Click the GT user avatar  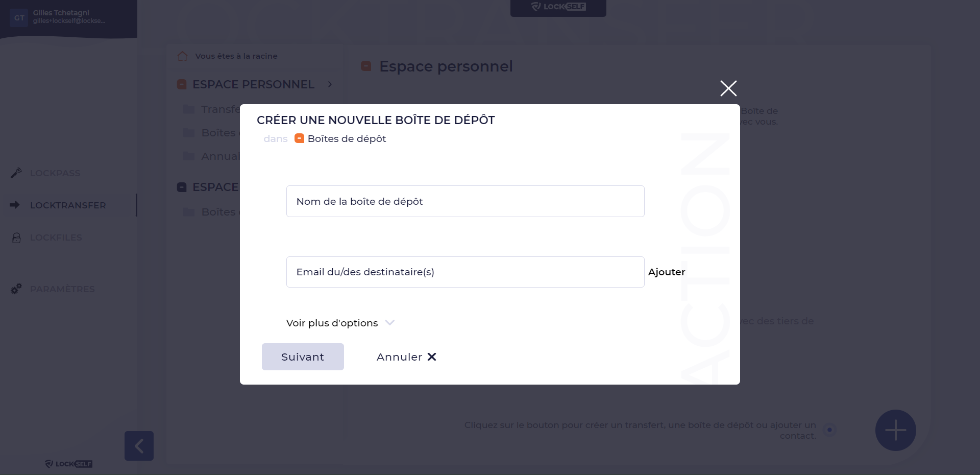click(x=19, y=18)
